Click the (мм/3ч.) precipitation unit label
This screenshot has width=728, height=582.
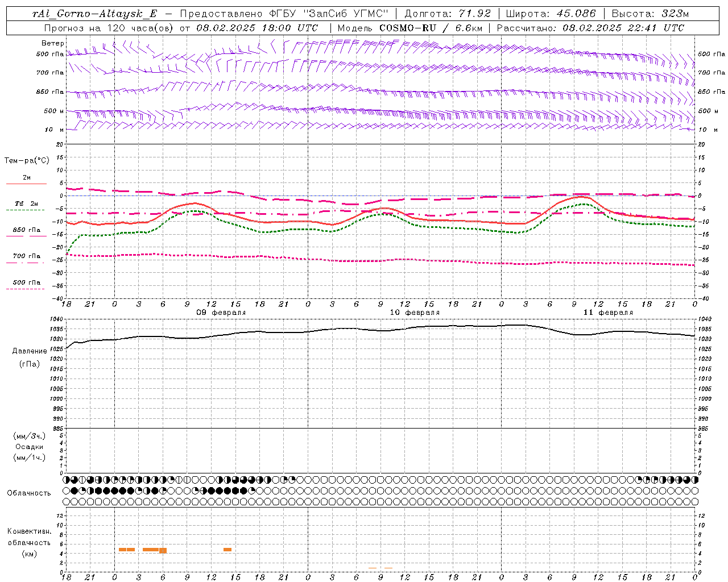click(x=30, y=436)
